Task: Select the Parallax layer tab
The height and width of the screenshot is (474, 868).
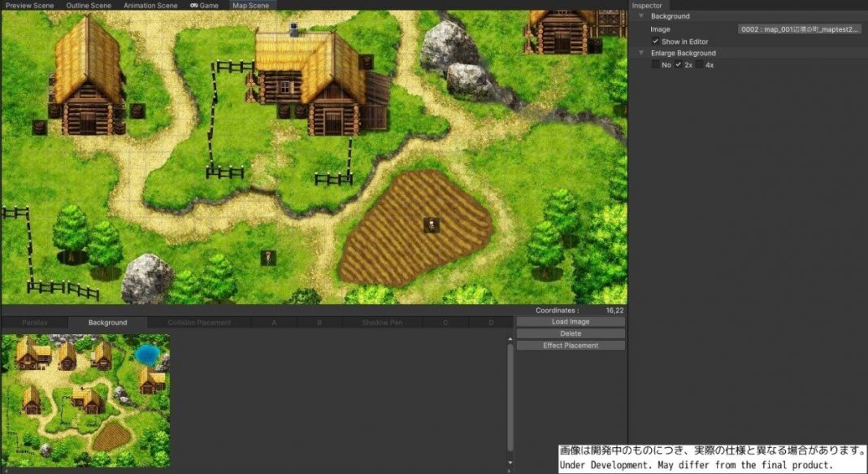Action: click(35, 322)
